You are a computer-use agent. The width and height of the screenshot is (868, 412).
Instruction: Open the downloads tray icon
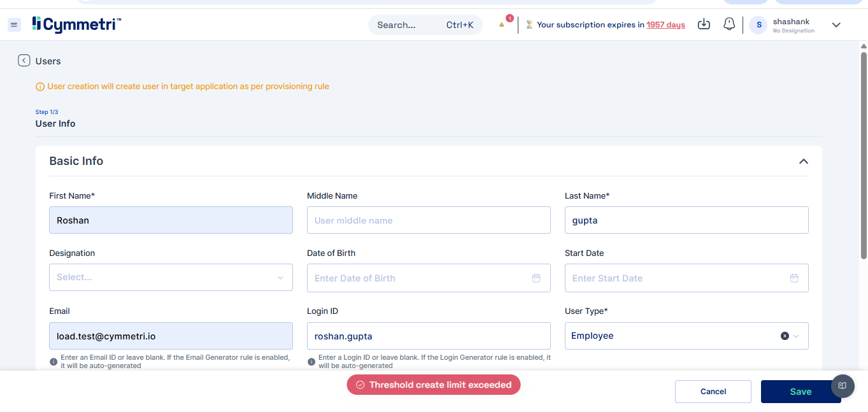point(704,24)
